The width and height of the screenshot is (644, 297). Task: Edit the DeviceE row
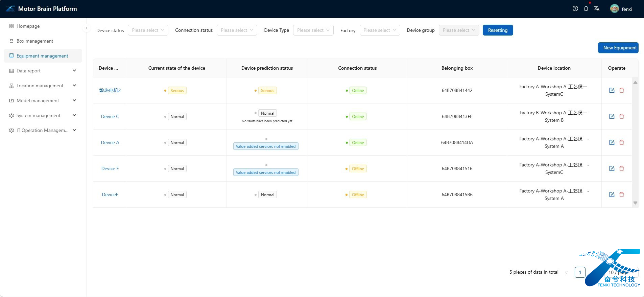click(612, 195)
